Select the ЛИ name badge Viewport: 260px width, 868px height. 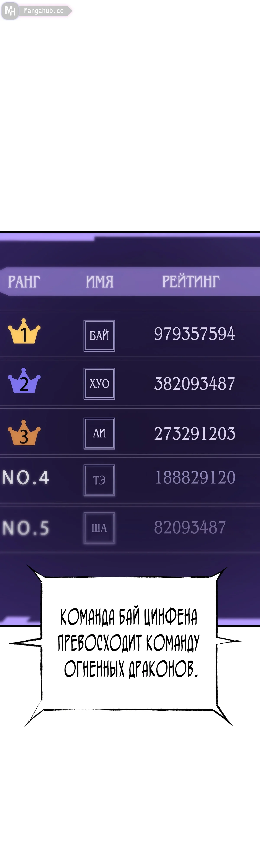99,433
